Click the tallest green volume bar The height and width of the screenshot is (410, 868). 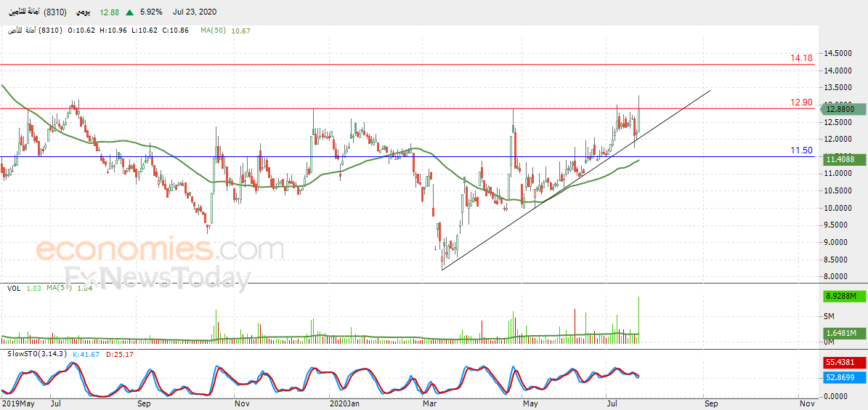tap(638, 321)
